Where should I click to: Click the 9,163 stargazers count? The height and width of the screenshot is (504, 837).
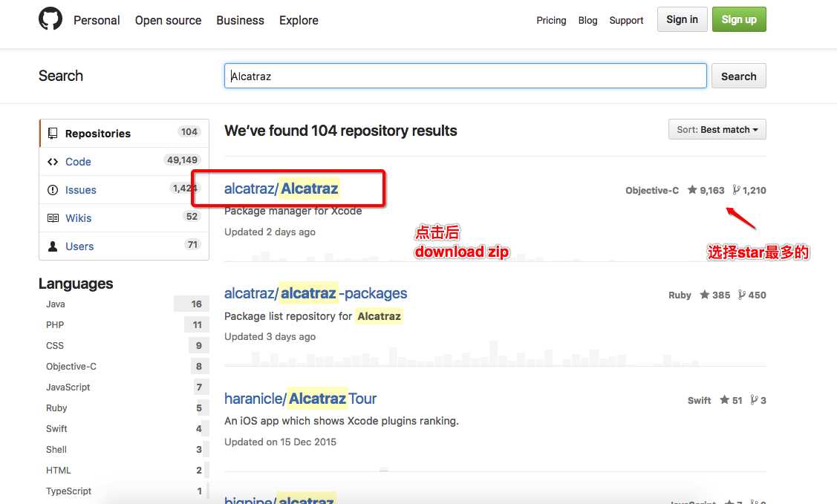tap(712, 191)
